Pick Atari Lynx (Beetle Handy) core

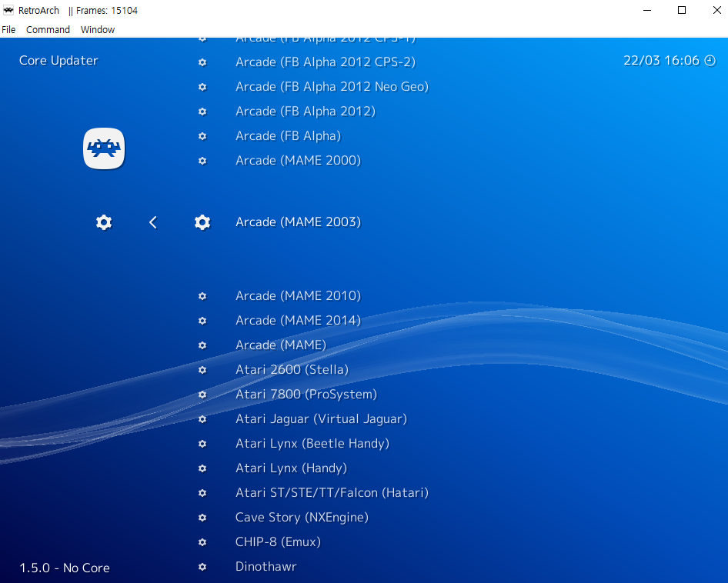pos(312,444)
